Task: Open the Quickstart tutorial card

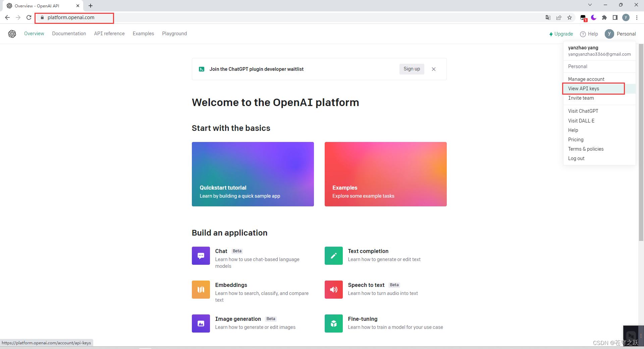Action: pos(253,174)
